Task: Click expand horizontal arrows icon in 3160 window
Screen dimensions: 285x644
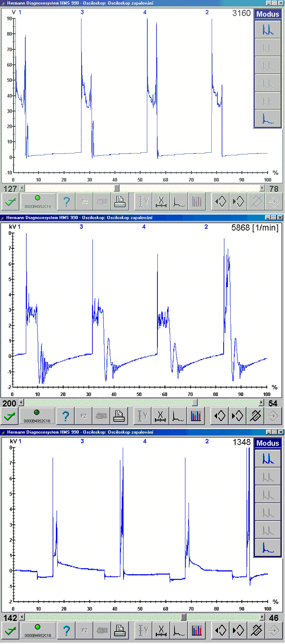Action: [x=221, y=202]
